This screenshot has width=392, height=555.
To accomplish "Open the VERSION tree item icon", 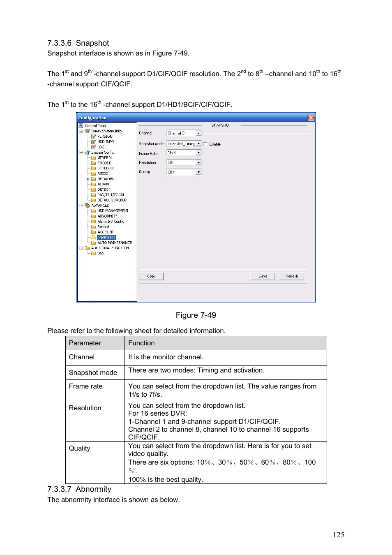I will tap(93, 136).
